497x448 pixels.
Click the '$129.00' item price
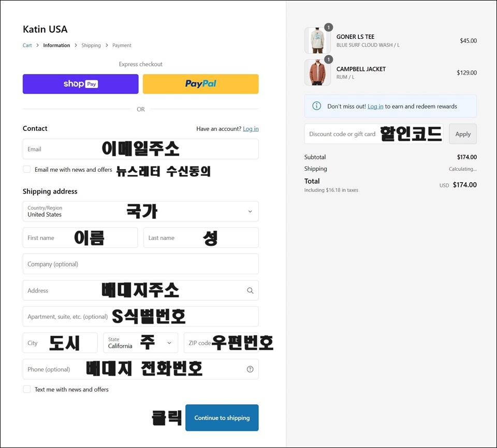tap(466, 72)
